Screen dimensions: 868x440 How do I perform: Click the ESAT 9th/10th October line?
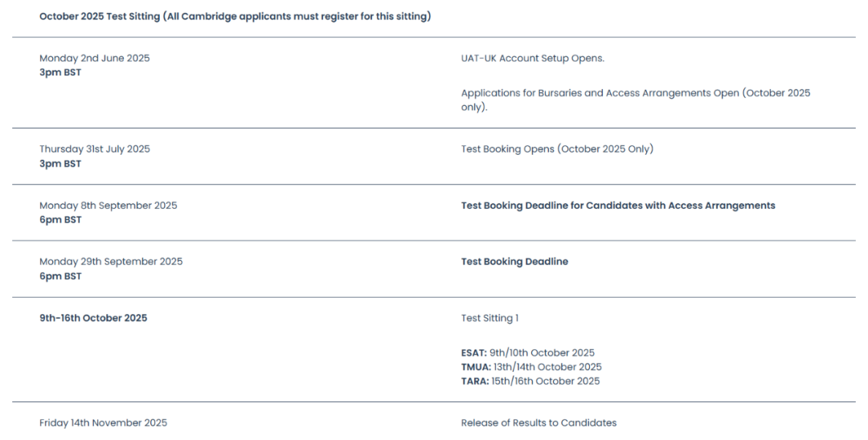point(527,352)
